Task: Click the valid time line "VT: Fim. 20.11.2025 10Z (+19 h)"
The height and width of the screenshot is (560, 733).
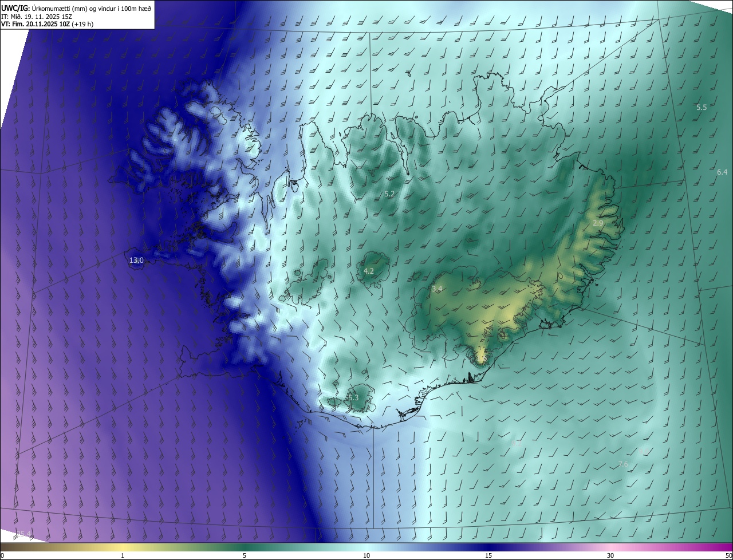Action: 48,25
